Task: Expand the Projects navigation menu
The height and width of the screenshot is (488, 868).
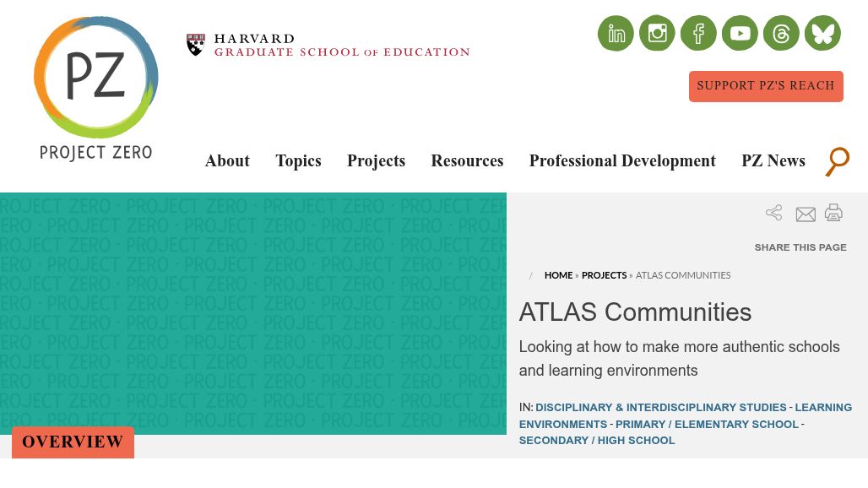Action: point(376,161)
